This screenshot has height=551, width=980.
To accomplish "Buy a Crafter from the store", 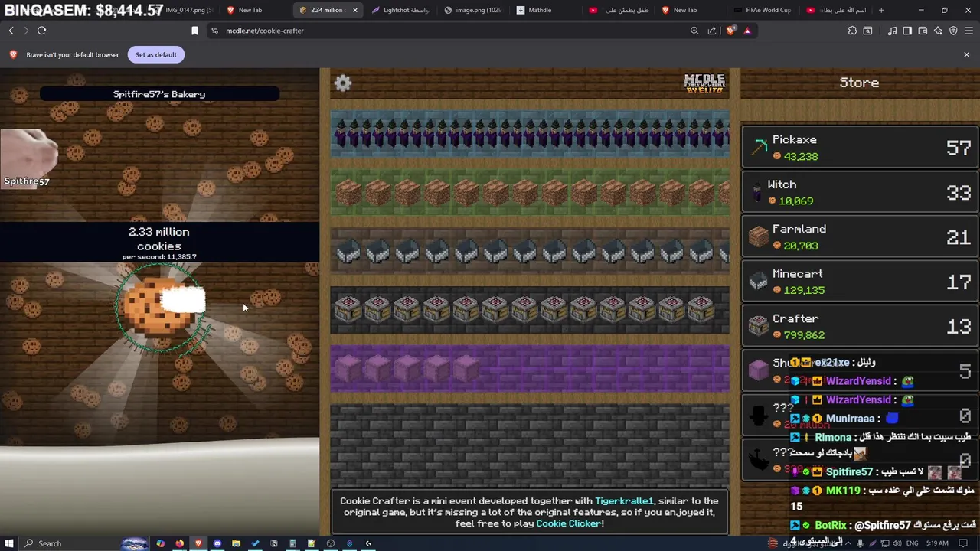I will [860, 327].
